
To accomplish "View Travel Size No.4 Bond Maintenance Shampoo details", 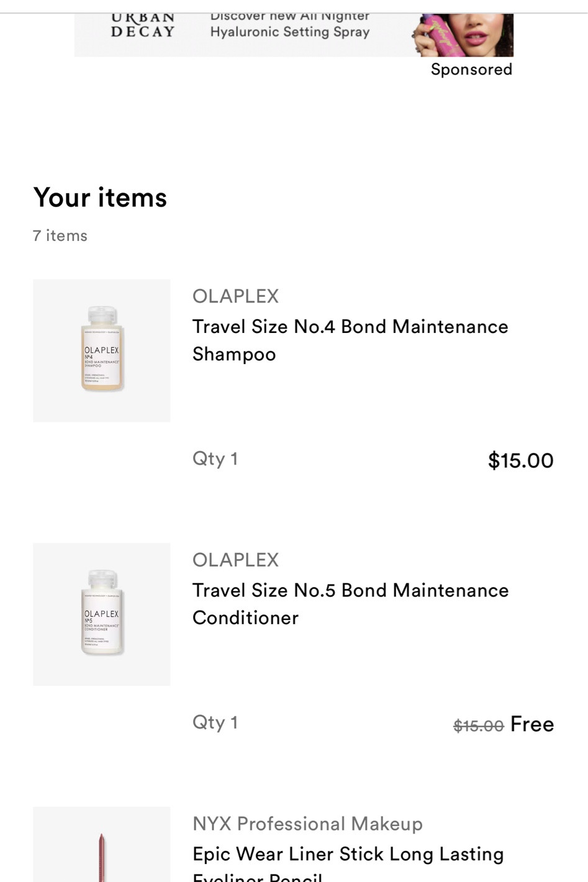I will pos(350,340).
